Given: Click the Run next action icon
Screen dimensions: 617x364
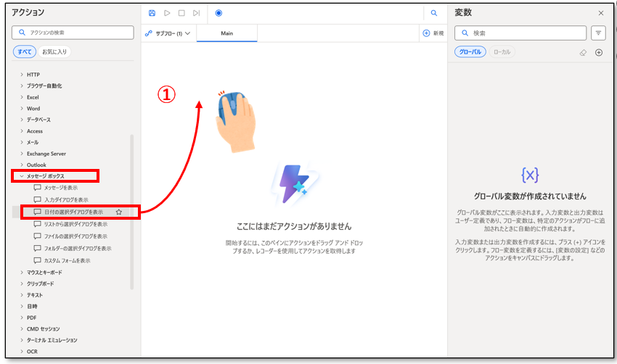Looking at the screenshot, I should tap(196, 13).
